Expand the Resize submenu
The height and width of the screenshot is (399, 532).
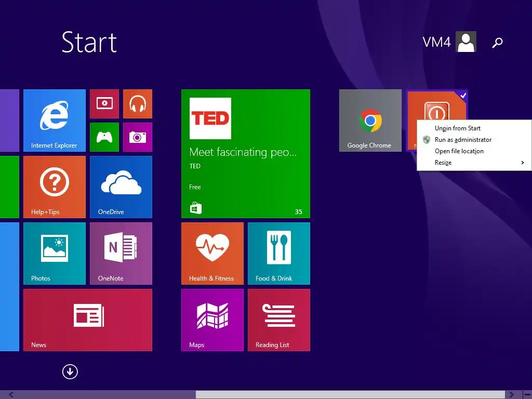[x=474, y=163]
